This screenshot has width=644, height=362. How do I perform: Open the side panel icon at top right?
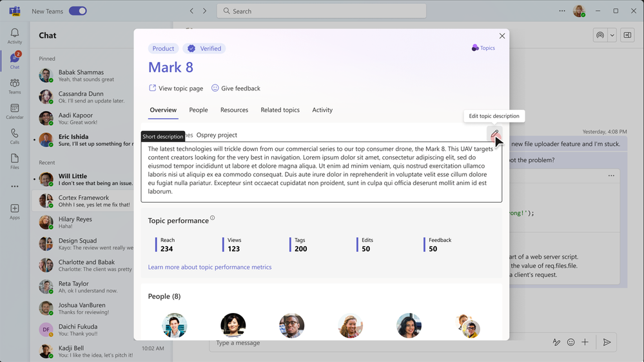click(x=627, y=35)
